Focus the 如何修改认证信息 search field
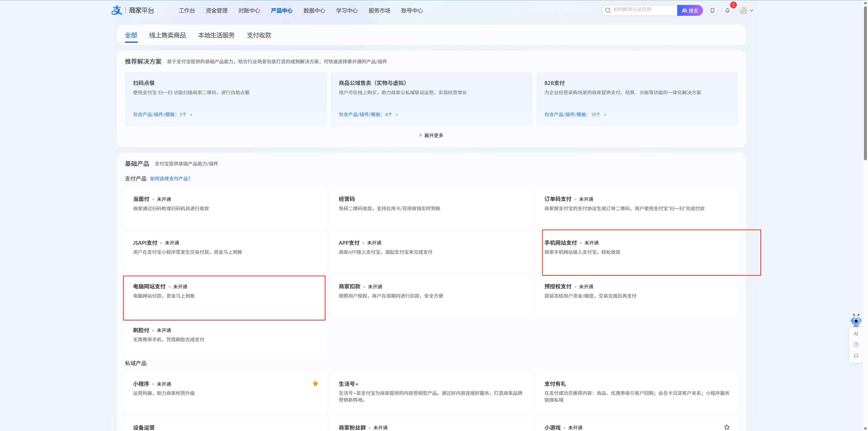Viewport: 868px width, 431px height. [x=639, y=10]
